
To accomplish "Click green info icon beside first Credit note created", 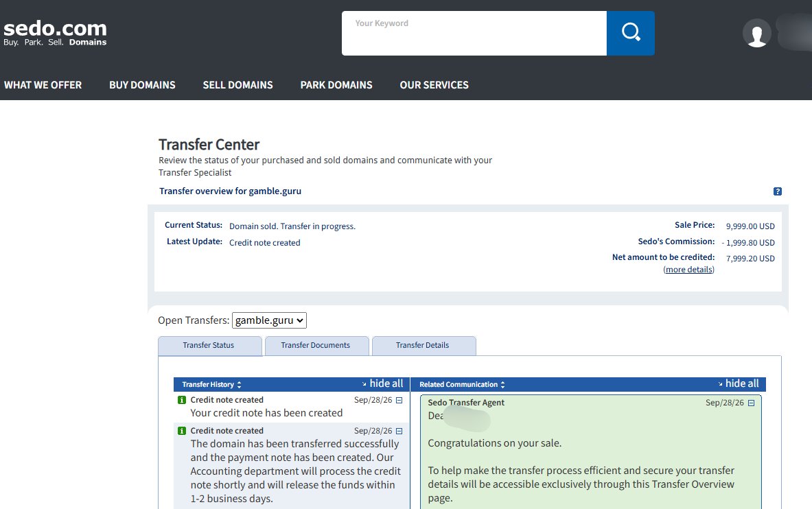I will pos(182,400).
